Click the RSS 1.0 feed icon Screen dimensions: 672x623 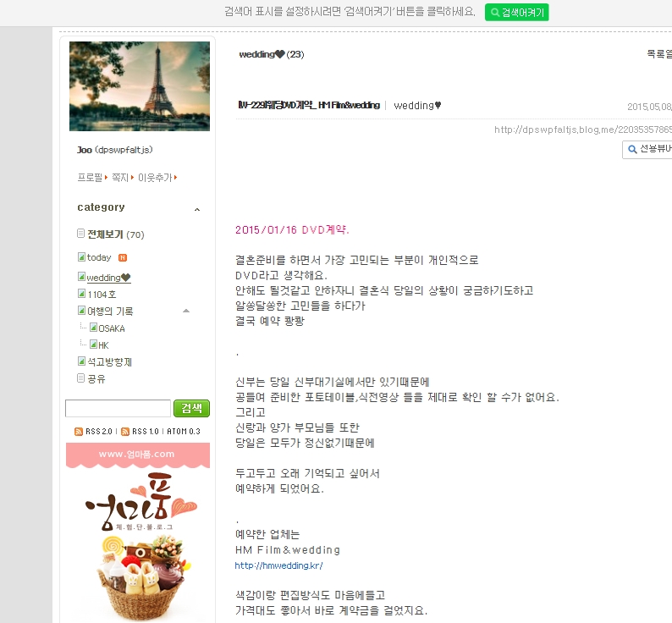[125, 432]
